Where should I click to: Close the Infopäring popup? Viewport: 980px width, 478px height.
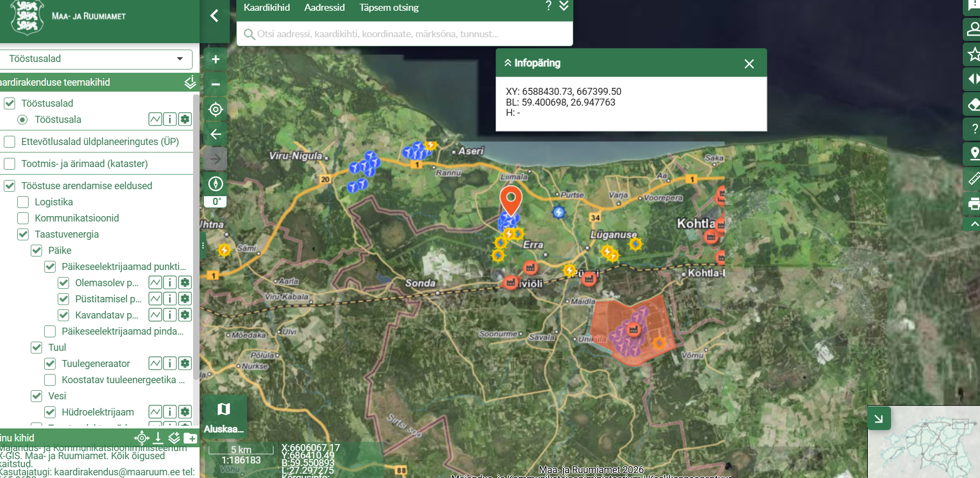pos(749,64)
